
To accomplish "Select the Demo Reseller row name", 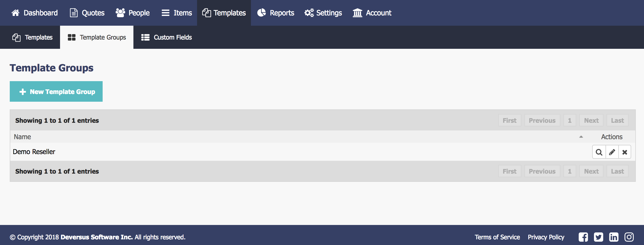I will coord(34,152).
